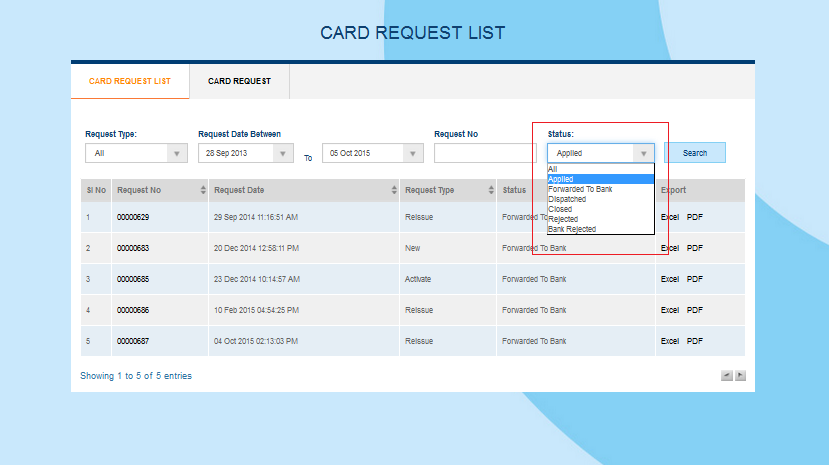This screenshot has height=465, width=829.
Task: Select 'Bank Rejected' status option
Action: click(571, 229)
